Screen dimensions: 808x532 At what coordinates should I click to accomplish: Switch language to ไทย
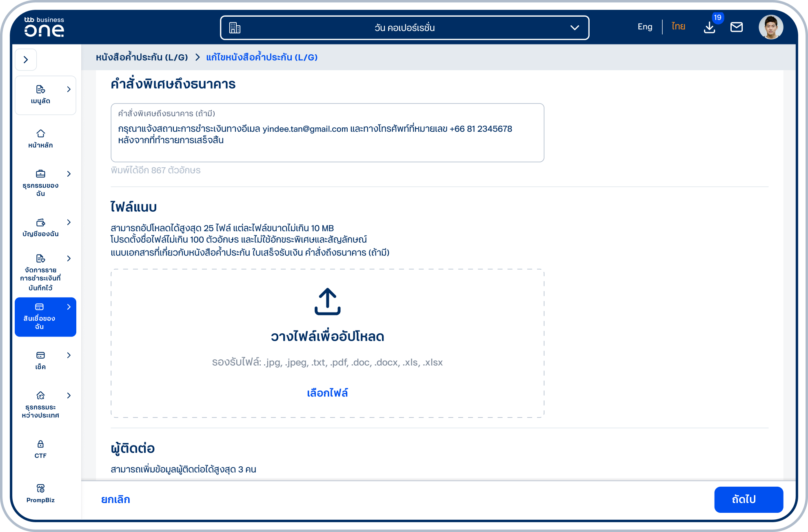(x=678, y=27)
